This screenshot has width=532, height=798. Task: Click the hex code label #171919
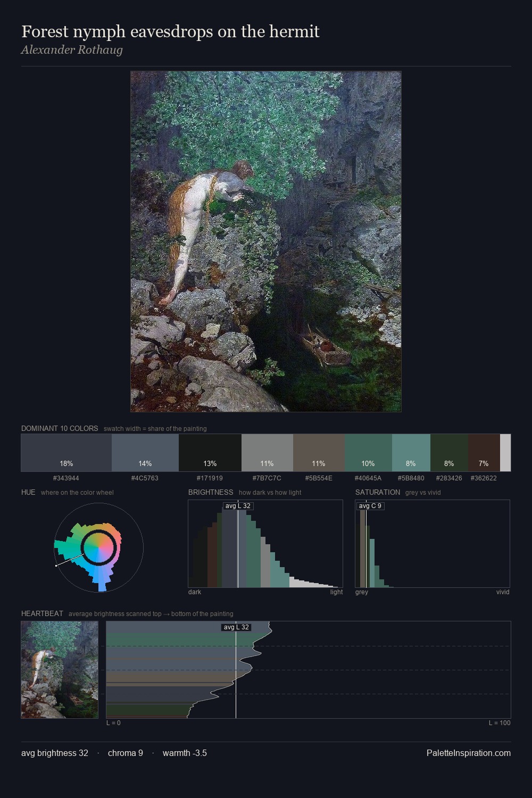click(210, 478)
